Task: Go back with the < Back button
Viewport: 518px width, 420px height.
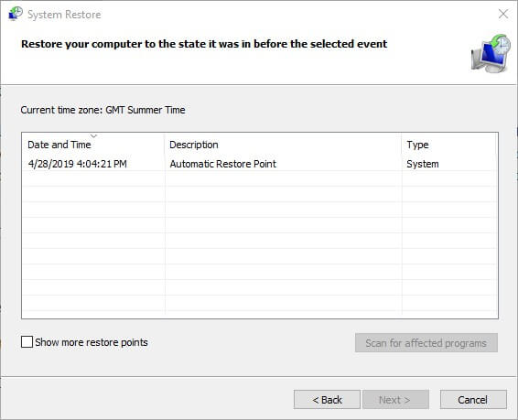Action: (327, 400)
